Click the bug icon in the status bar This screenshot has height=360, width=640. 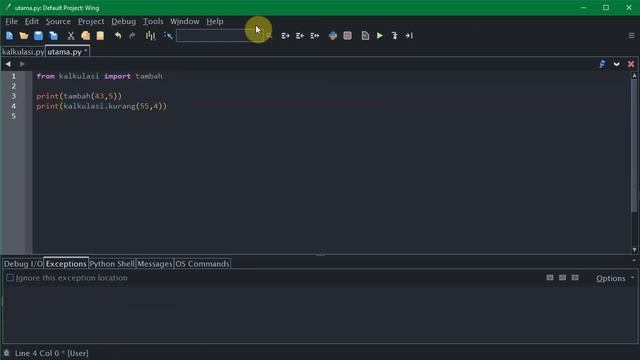(7, 353)
